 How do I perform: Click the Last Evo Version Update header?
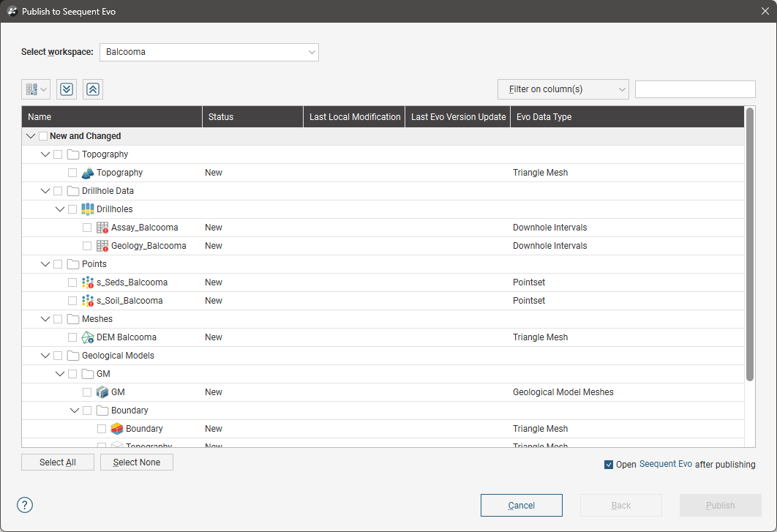coord(458,117)
